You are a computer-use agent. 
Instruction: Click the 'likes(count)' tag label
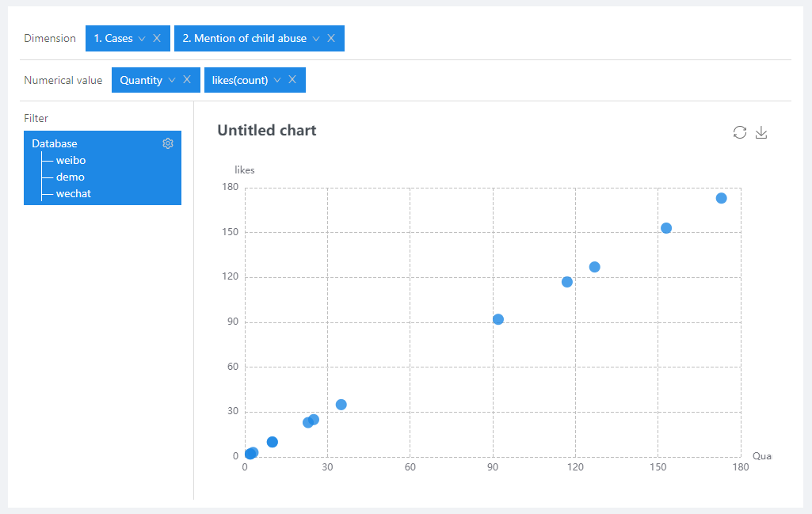[x=240, y=80]
